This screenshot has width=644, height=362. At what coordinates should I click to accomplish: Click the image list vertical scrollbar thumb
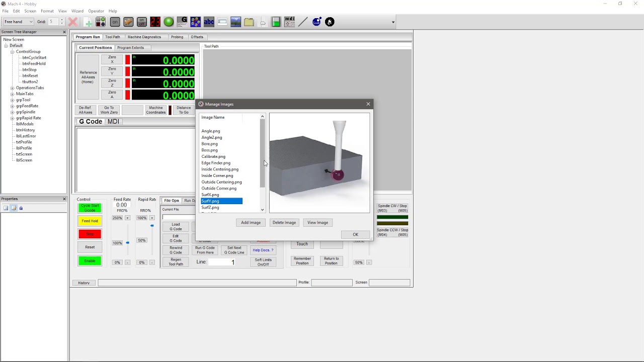pos(262,153)
